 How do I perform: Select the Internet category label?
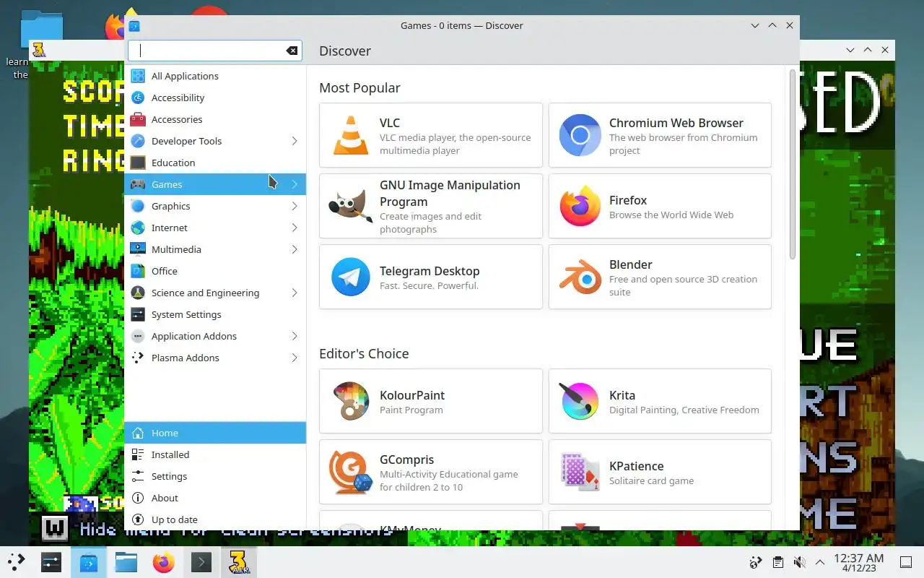tap(170, 228)
